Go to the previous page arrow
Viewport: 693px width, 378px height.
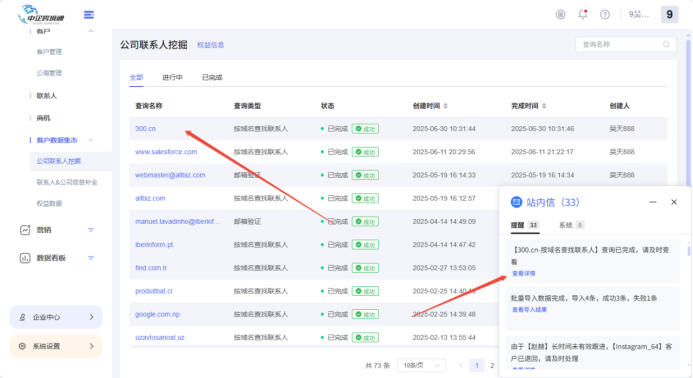click(x=461, y=365)
